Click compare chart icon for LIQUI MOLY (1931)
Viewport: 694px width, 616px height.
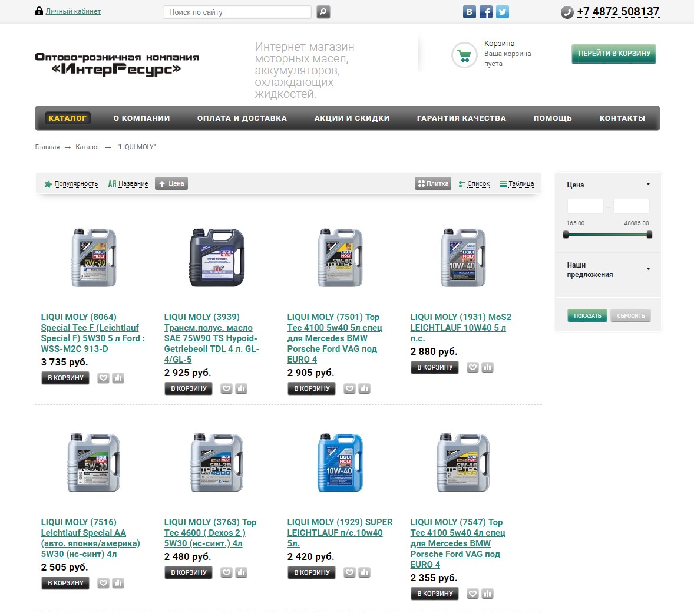(487, 368)
